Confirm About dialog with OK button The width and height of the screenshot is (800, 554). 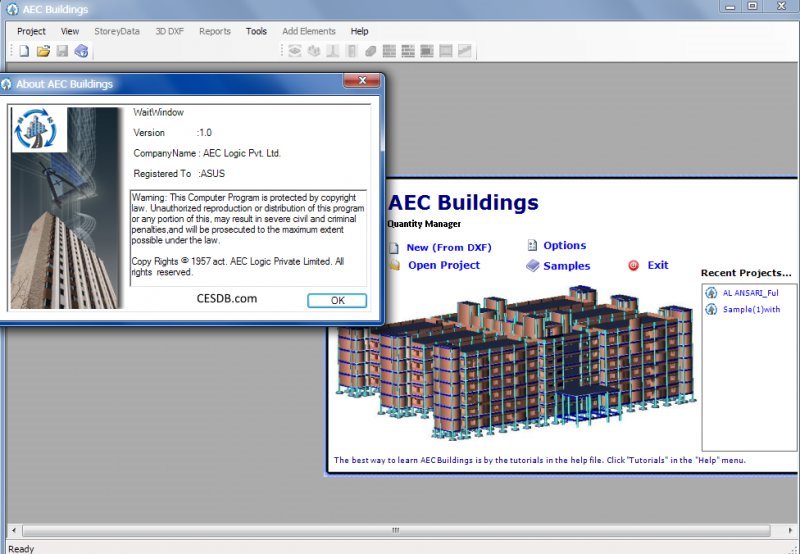pyautogui.click(x=337, y=300)
